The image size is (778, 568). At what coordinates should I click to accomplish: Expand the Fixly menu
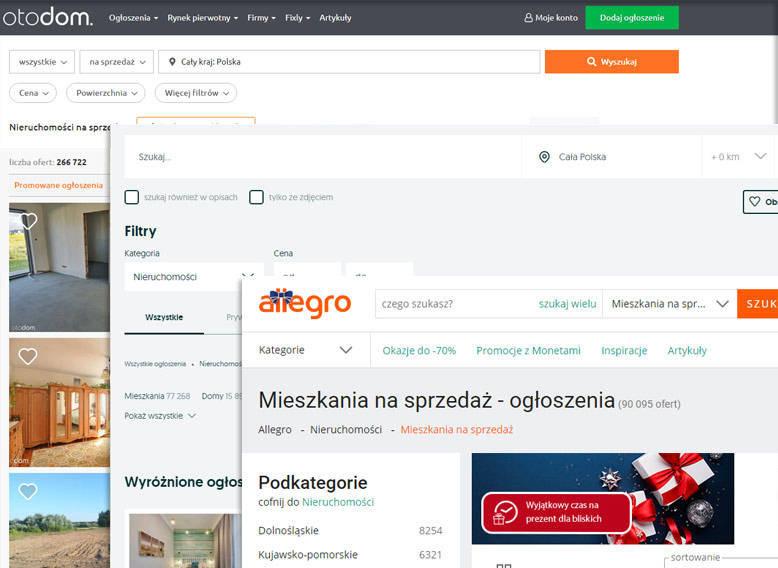point(297,18)
